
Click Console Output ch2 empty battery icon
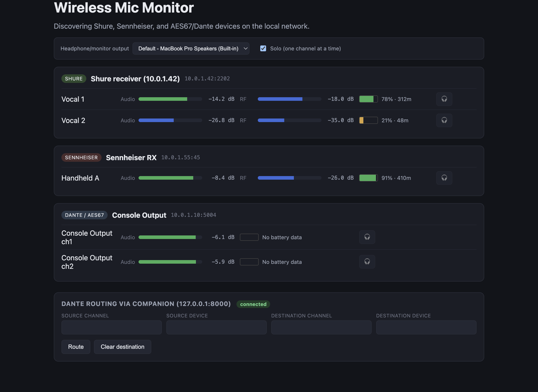(x=249, y=262)
